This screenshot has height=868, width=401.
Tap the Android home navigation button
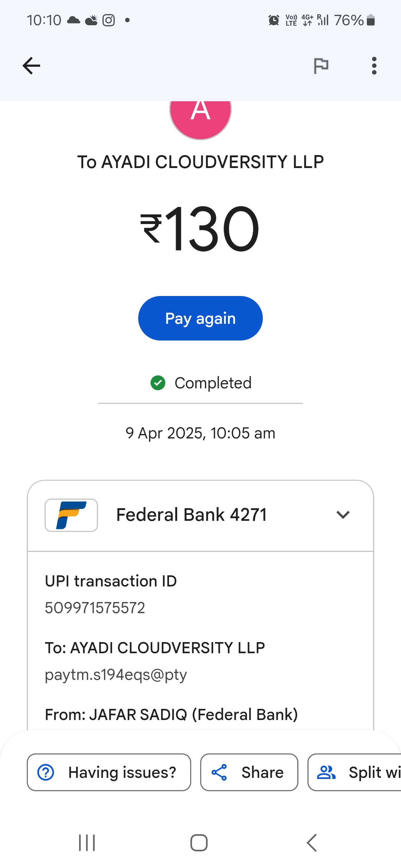(x=199, y=843)
